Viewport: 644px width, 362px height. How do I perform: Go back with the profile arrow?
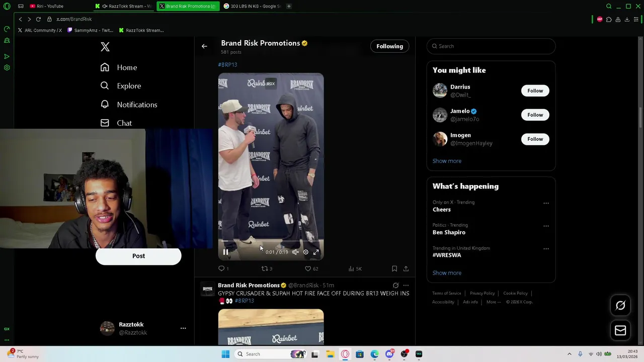click(204, 46)
